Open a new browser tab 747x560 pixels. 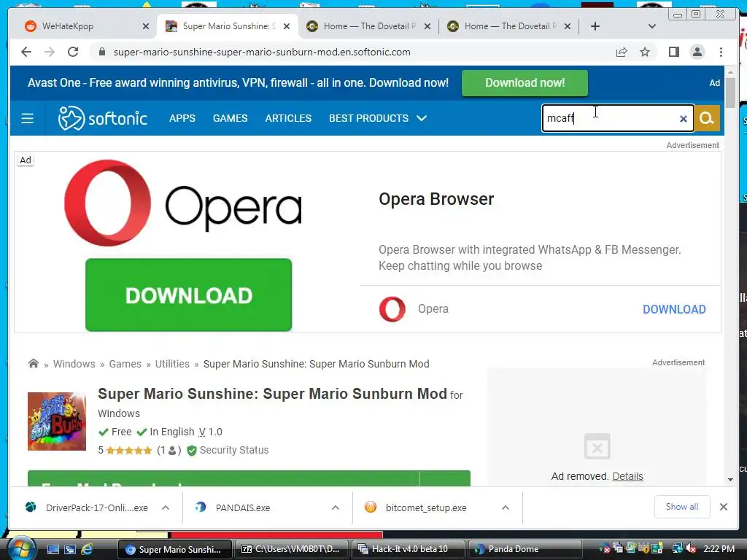[x=595, y=26]
